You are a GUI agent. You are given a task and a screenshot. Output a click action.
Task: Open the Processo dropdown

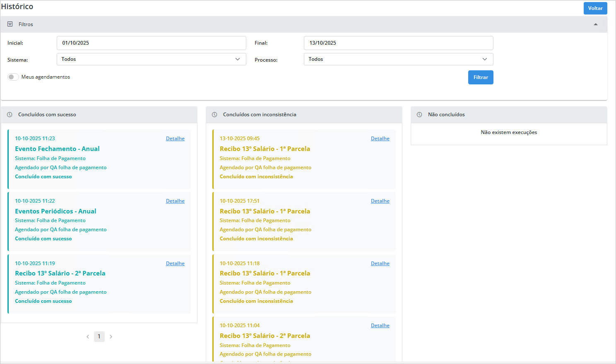[x=398, y=59]
